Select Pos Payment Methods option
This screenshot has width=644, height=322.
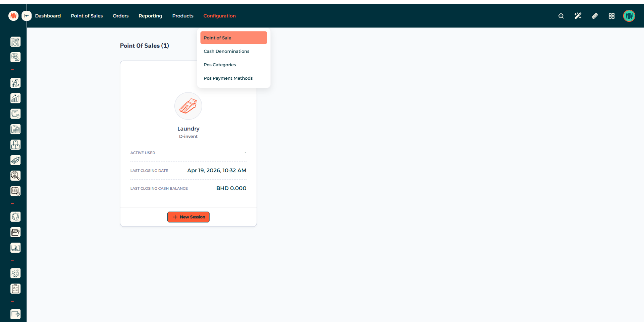click(228, 78)
